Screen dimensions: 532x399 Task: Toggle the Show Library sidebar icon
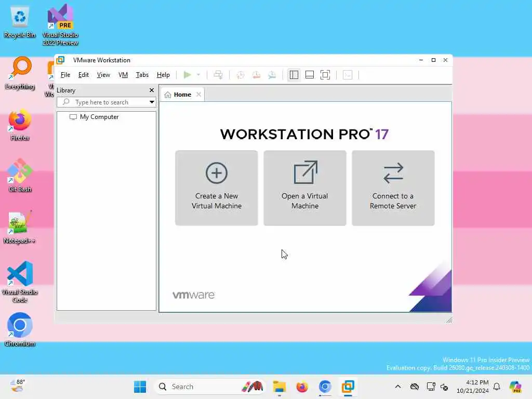[x=294, y=75]
